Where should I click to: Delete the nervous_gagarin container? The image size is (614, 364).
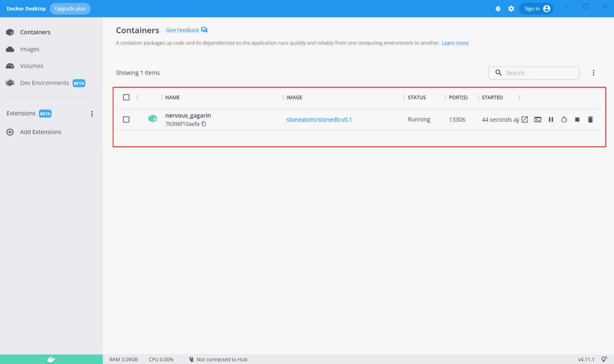click(590, 120)
